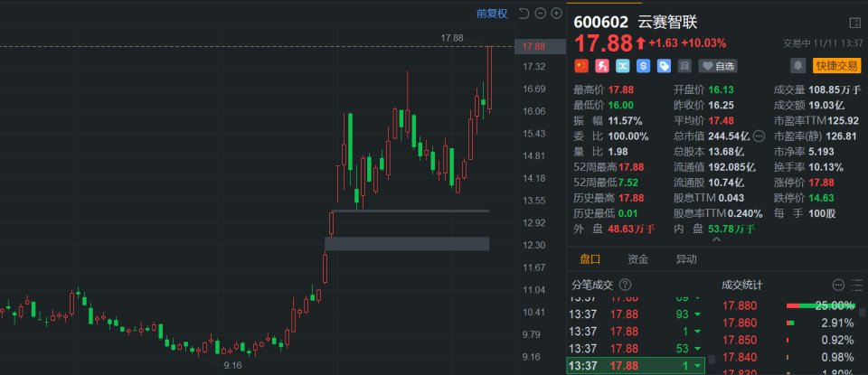Toggle the panel layout icon beside stock name
The height and width of the screenshot is (375, 868).
point(855,23)
